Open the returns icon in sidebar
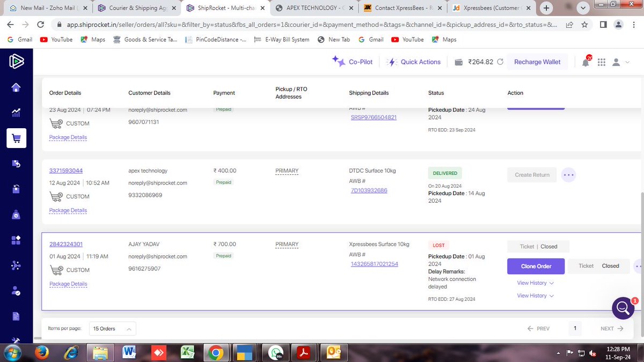The image size is (644, 362). click(x=16, y=164)
